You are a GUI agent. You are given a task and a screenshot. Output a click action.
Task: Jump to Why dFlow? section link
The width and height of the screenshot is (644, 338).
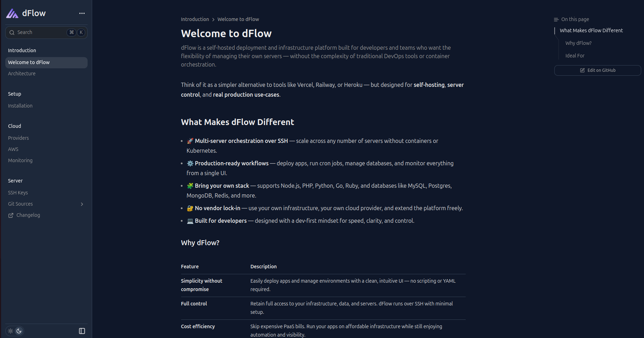[578, 43]
